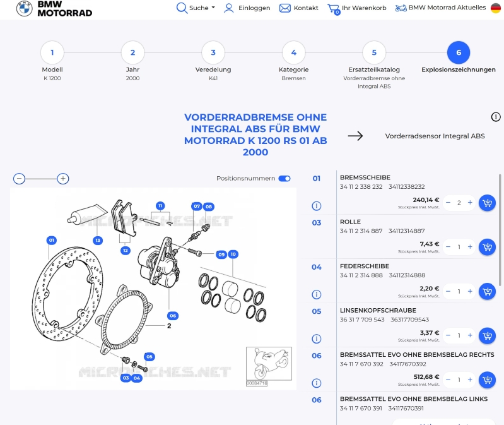Open info for BREMSSATTEL EVO RECHTS

(x=317, y=383)
